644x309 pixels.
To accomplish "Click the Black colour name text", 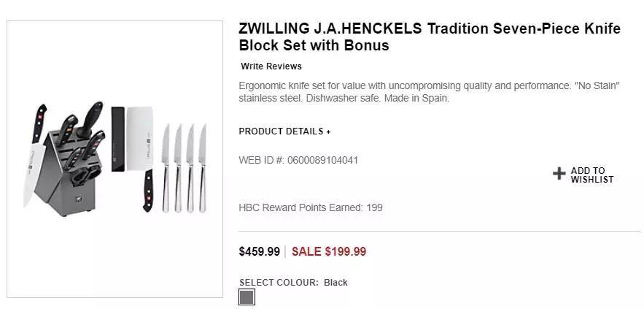I will [336, 283].
